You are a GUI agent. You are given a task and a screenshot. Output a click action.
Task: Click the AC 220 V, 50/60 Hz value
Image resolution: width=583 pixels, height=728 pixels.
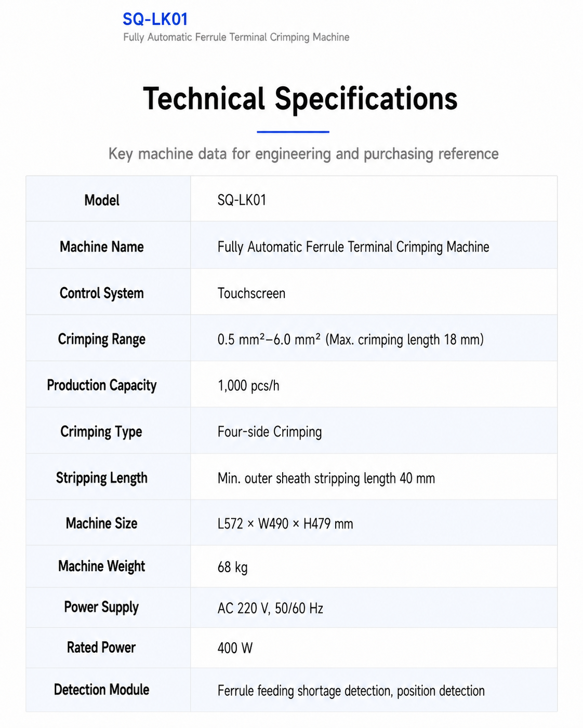(270, 608)
